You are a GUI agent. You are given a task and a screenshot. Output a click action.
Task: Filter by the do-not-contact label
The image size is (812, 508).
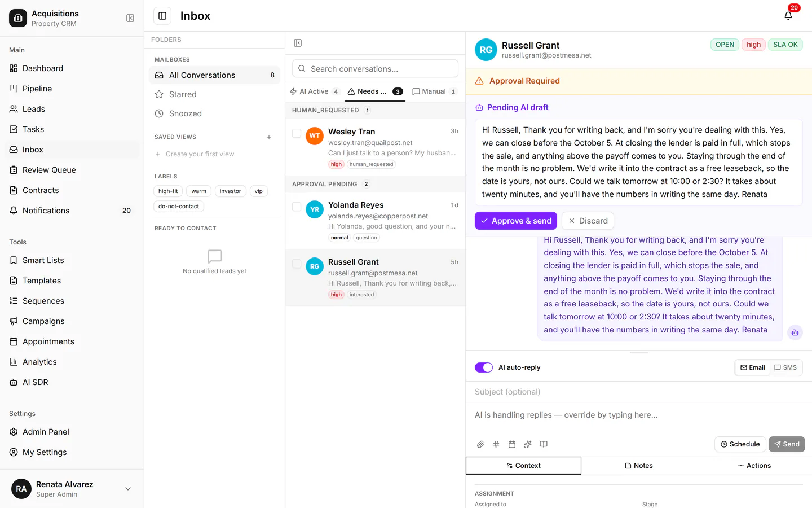tap(179, 207)
